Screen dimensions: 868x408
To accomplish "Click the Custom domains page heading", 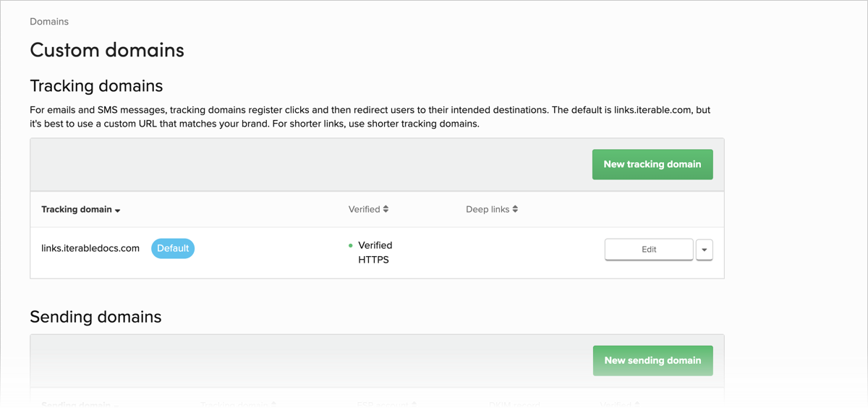I will (107, 50).
